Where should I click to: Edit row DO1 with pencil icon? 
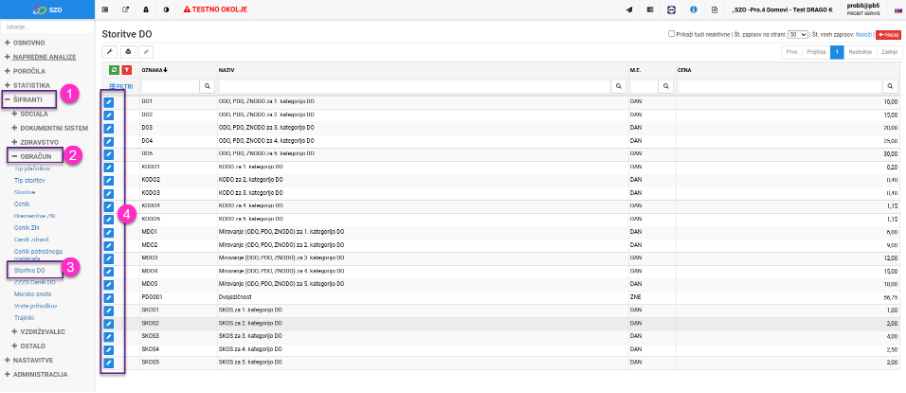tap(109, 102)
